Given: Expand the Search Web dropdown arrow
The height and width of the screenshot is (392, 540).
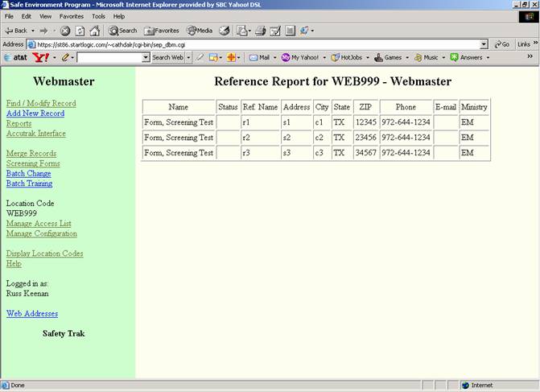Looking at the screenshot, I should click(188, 58).
